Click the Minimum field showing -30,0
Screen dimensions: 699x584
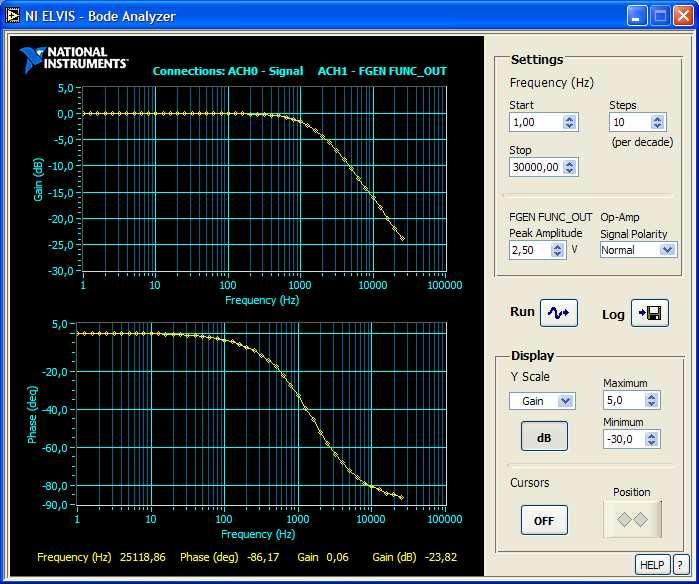pos(624,439)
